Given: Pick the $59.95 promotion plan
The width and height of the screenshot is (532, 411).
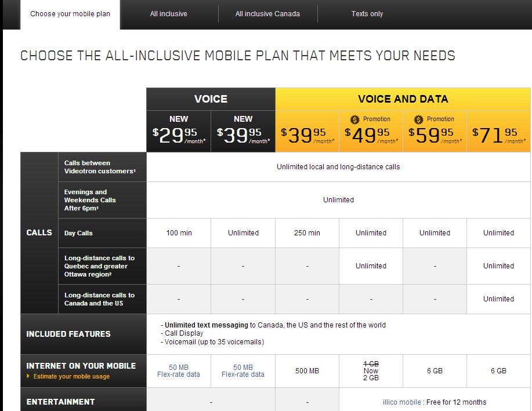Looking at the screenshot, I should click(x=435, y=131).
